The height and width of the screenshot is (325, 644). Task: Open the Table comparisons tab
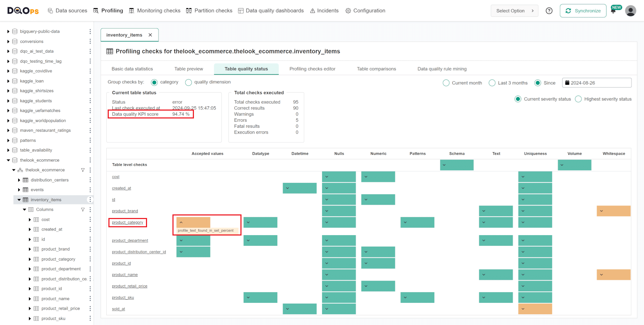[x=376, y=69]
